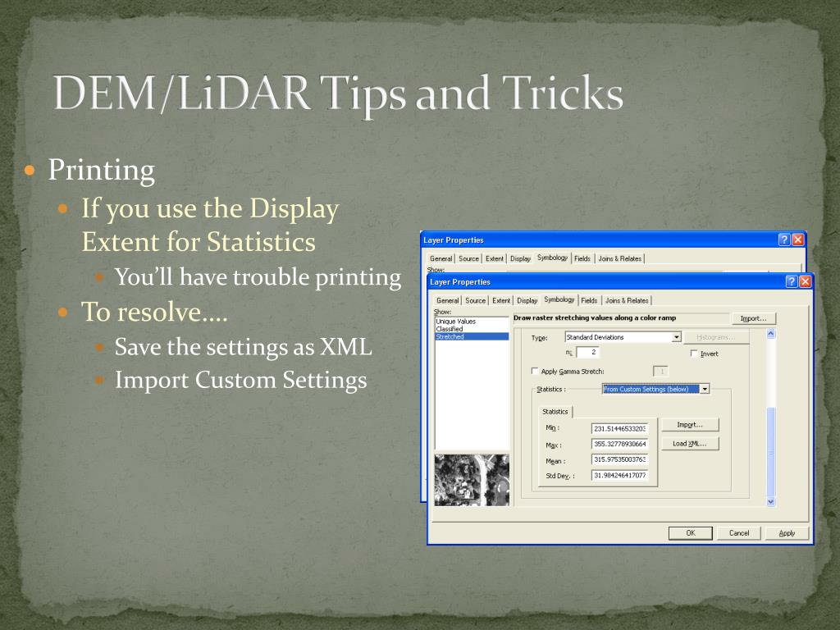Click scrollbar up arrow in symbology panel
This screenshot has height=630, width=840.
(771, 334)
